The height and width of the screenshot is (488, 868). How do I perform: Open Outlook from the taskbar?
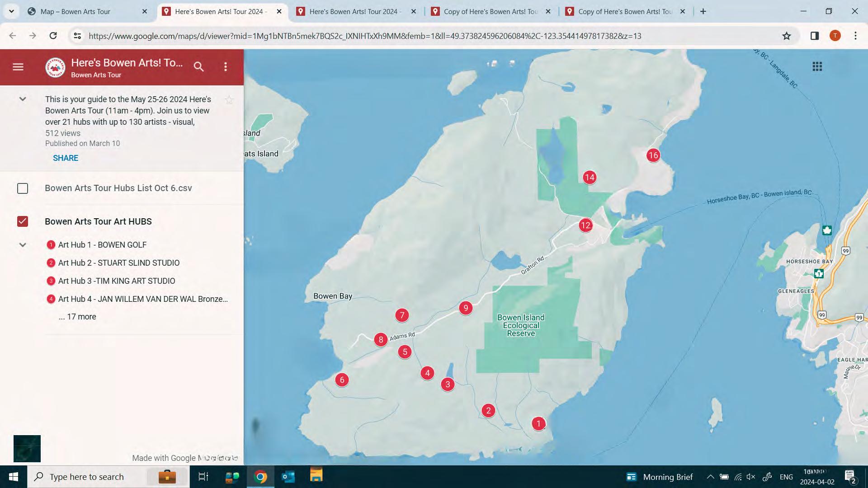(x=288, y=477)
